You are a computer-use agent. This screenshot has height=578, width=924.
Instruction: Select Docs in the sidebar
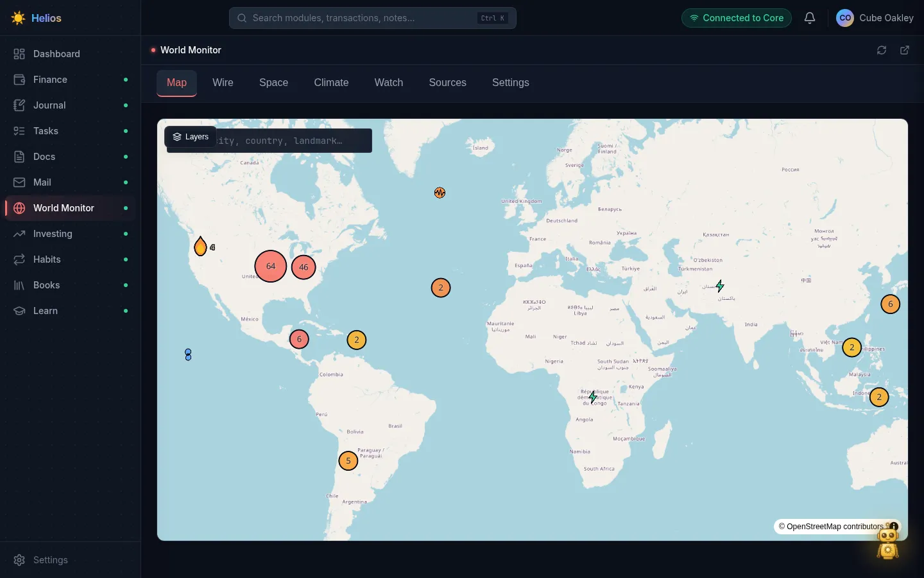click(x=71, y=157)
